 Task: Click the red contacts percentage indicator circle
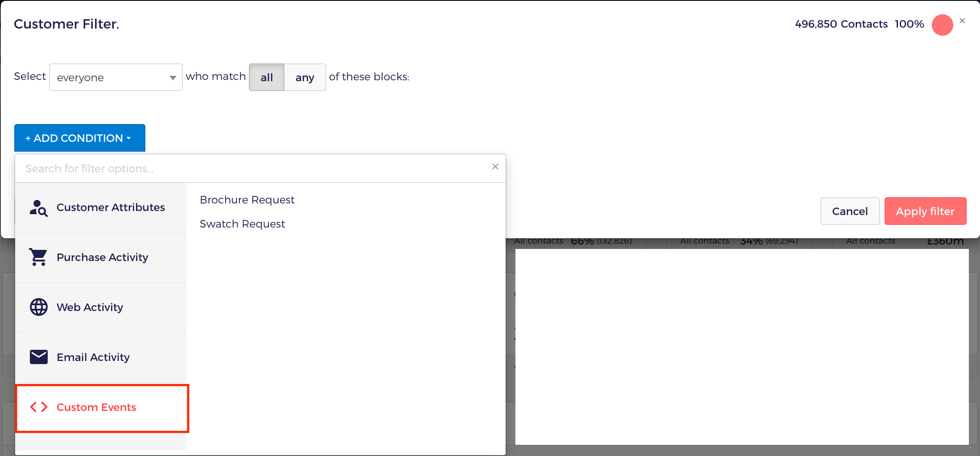(x=943, y=25)
